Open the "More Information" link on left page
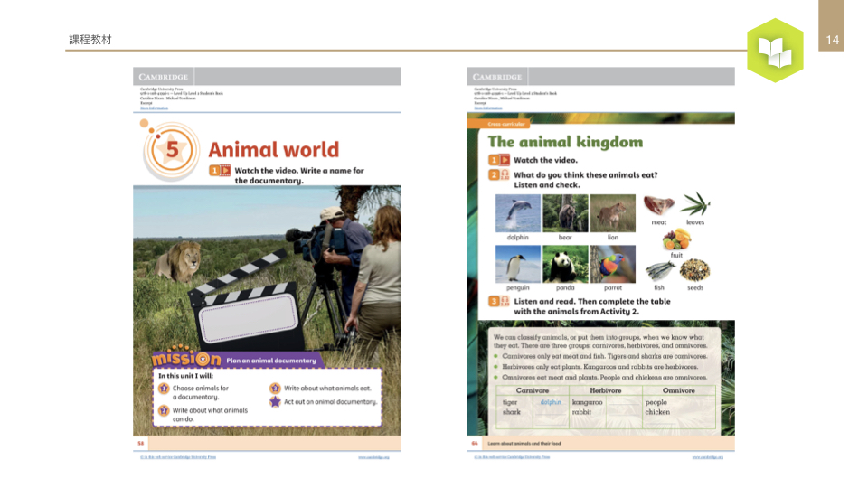Screen dimensions: 868x488 (152, 108)
